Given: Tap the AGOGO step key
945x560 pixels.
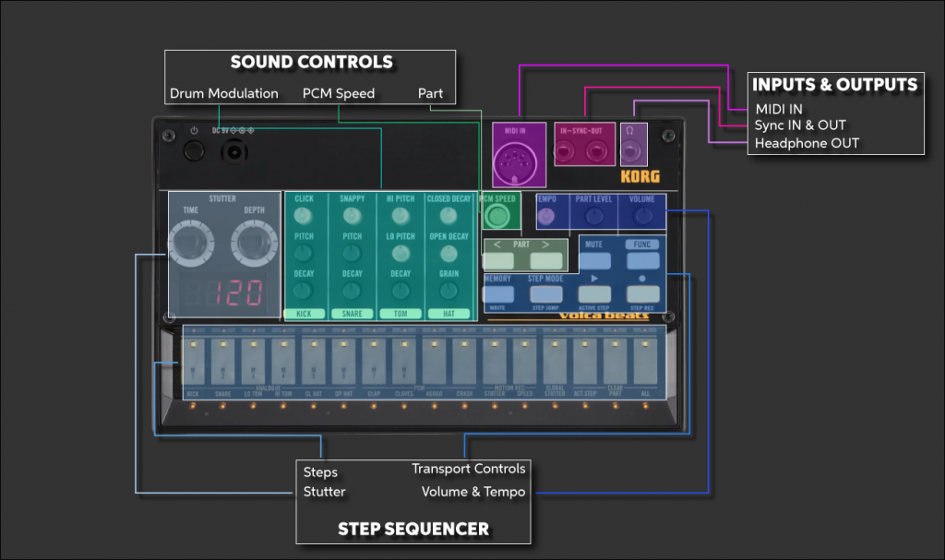Looking at the screenshot, I should coord(434,362).
